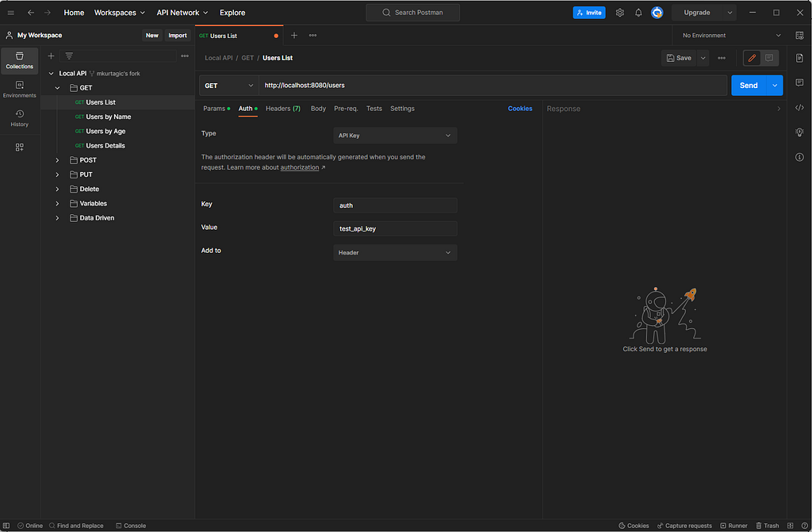Open the Workspaces dropdown

tap(120, 13)
